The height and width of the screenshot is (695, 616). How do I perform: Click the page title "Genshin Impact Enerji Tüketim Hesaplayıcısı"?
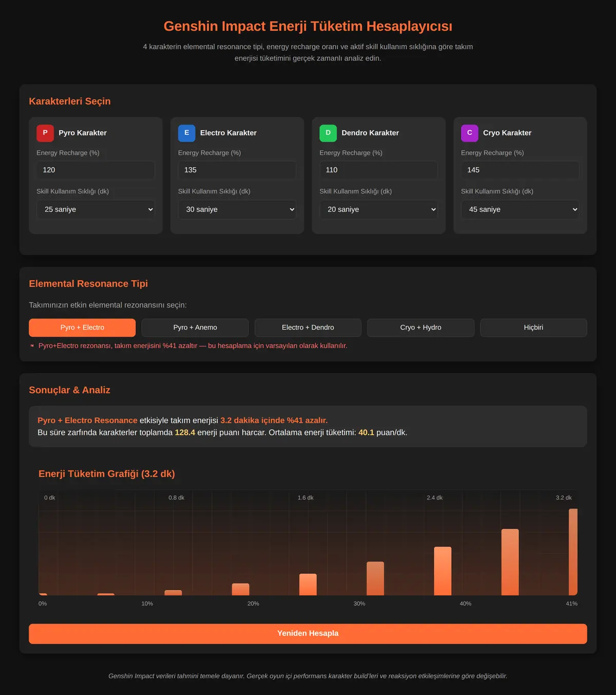coord(308,26)
